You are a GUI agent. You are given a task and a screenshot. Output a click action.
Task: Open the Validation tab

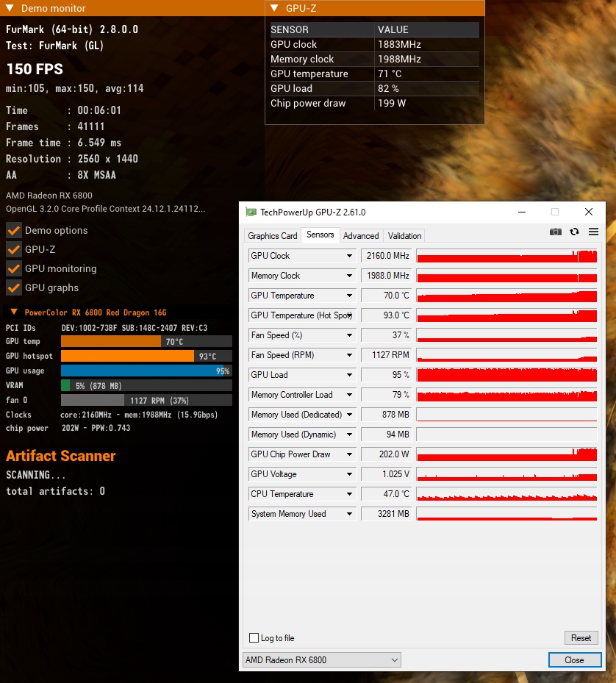click(x=405, y=236)
